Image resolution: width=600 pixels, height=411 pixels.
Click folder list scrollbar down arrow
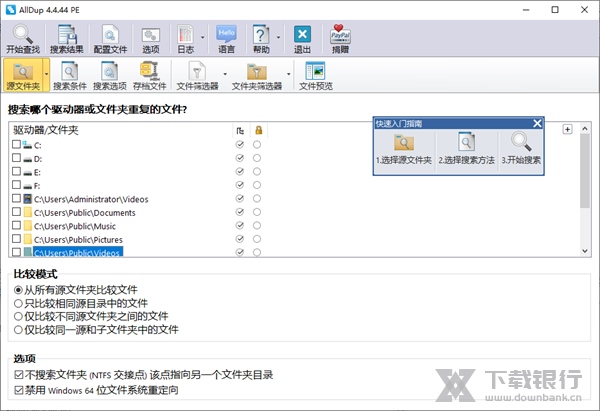click(585, 251)
